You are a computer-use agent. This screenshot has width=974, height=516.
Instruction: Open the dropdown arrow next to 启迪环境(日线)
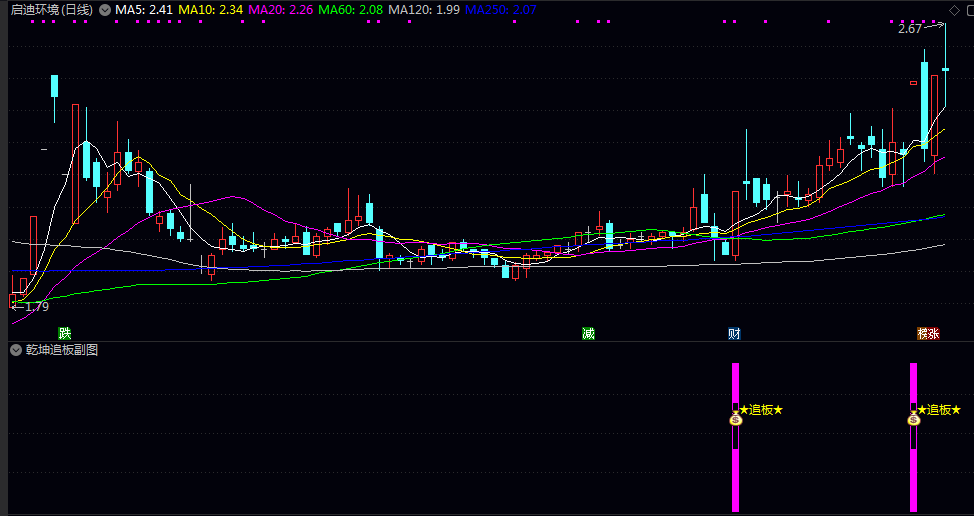[104, 10]
